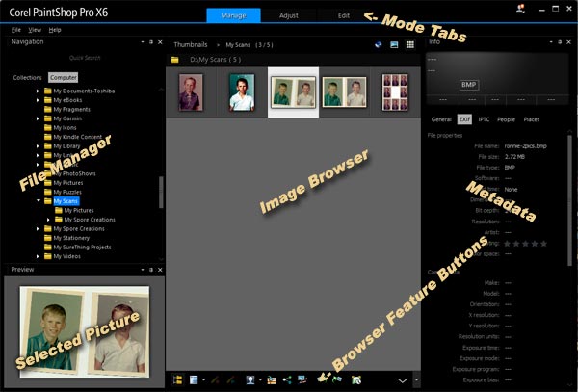Click the sort-by list icon in bottom toolbar

tap(195, 379)
